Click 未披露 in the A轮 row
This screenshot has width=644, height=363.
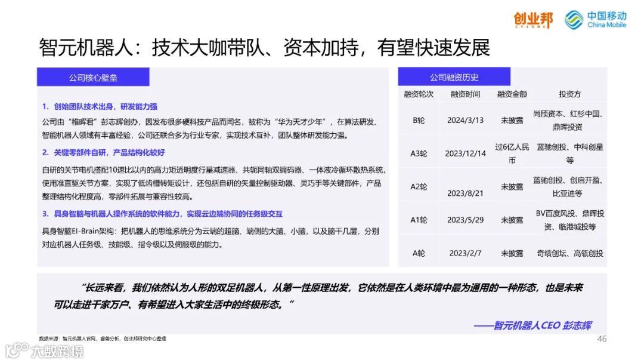512,253
